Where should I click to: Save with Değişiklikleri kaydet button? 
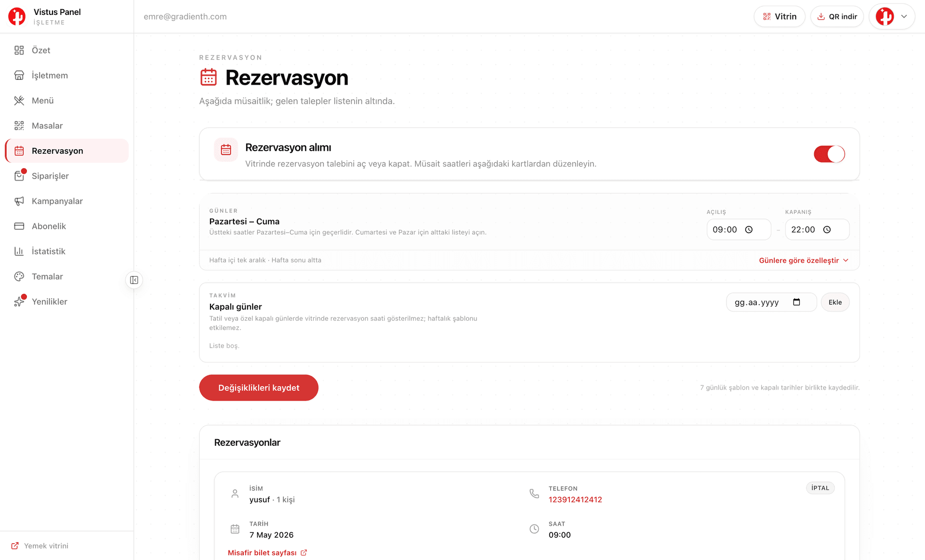[x=259, y=388]
